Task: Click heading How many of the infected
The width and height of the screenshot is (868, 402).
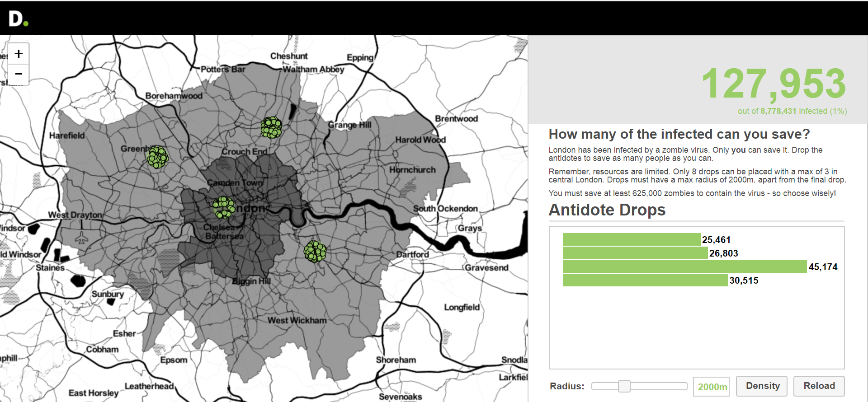Action: (x=679, y=134)
